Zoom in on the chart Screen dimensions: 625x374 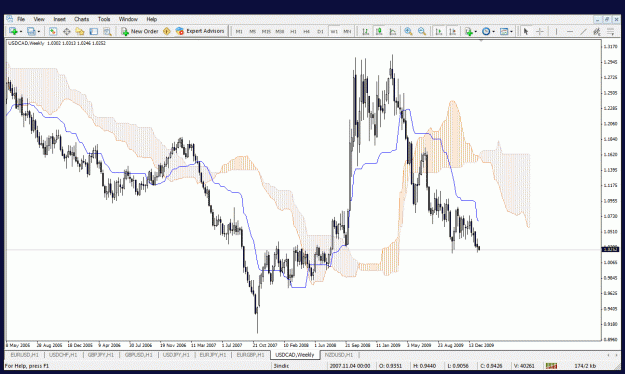(408, 31)
